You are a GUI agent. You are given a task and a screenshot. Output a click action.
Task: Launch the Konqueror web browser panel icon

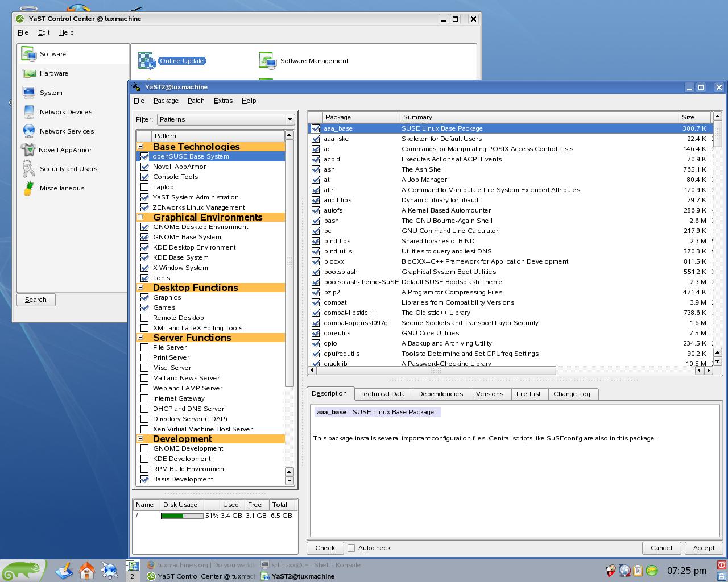[x=109, y=570]
